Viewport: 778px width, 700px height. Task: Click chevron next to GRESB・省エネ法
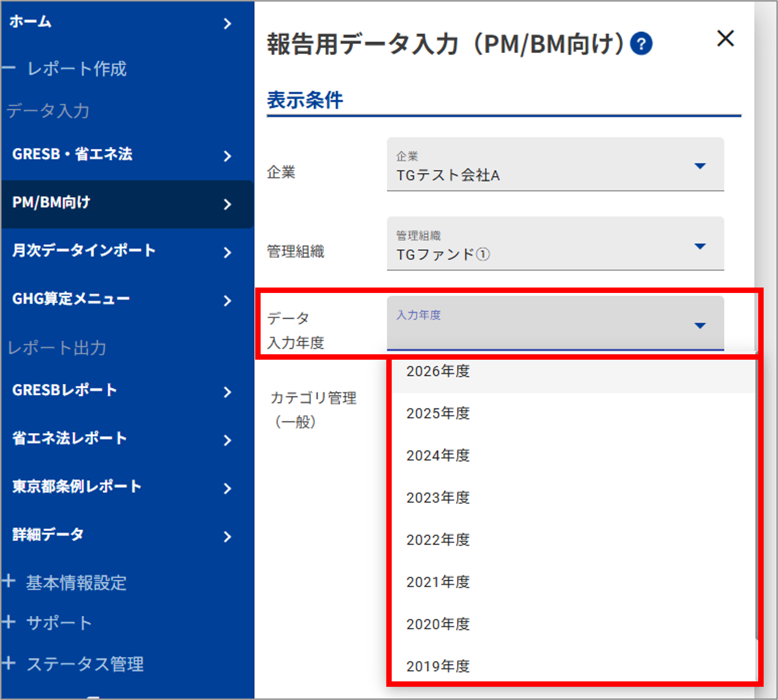[x=228, y=156]
